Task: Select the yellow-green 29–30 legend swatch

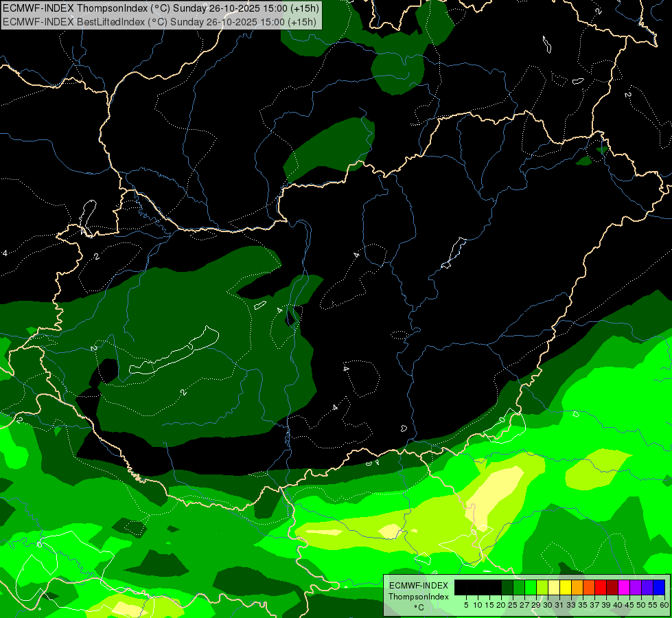Action: pos(542,587)
